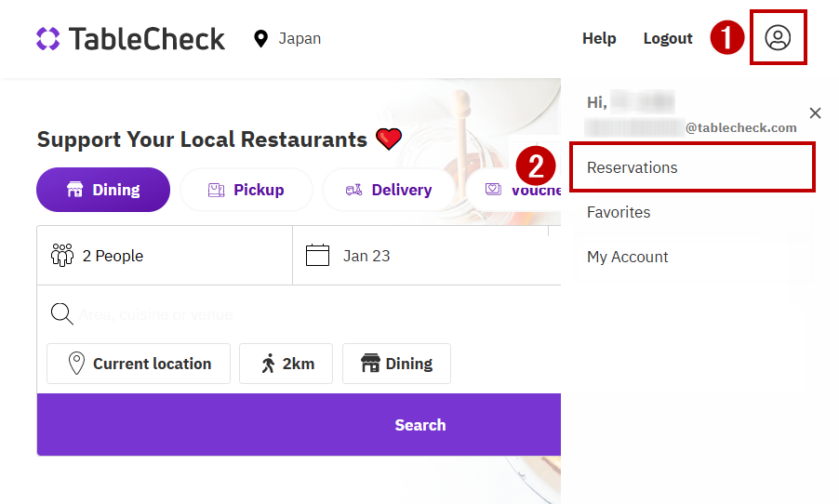This screenshot has width=839, height=504.
Task: Click the calendar icon next to Jan 23
Action: 318,256
